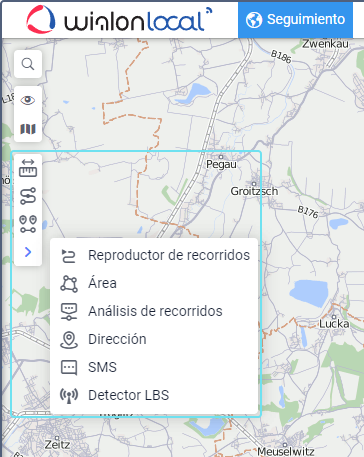Click the globe icon in the Seguimiento tab
This screenshot has width=364, height=457.
tap(254, 20)
